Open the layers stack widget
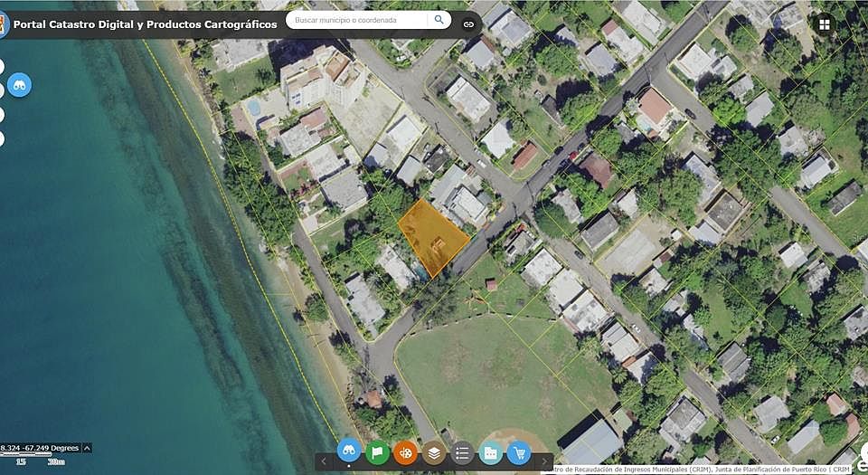 434,451
